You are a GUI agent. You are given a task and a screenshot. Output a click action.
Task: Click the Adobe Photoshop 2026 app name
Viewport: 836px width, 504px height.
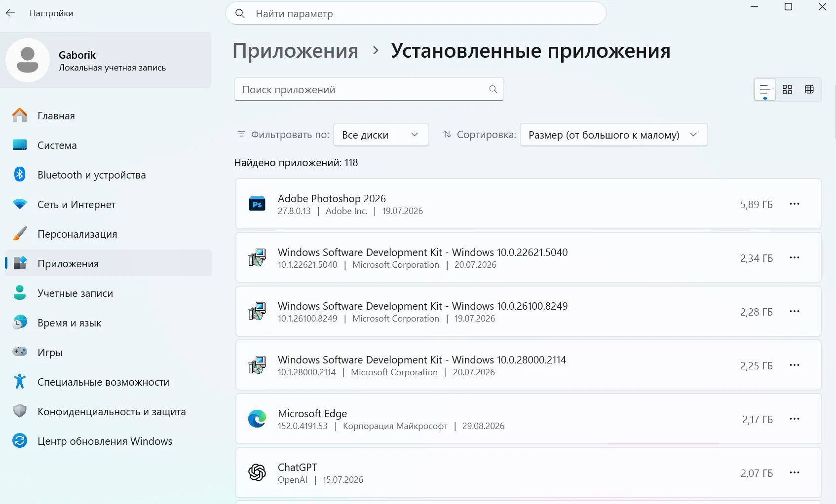[332, 198]
